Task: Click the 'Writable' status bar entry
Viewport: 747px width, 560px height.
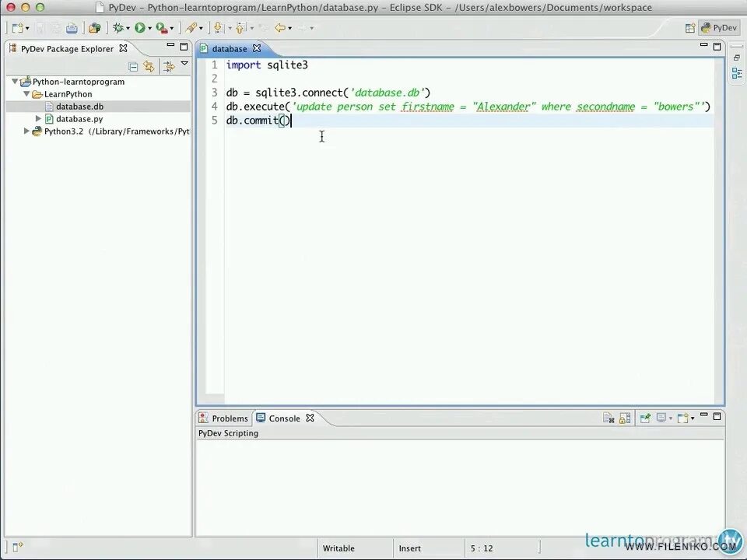Action: pos(338,548)
